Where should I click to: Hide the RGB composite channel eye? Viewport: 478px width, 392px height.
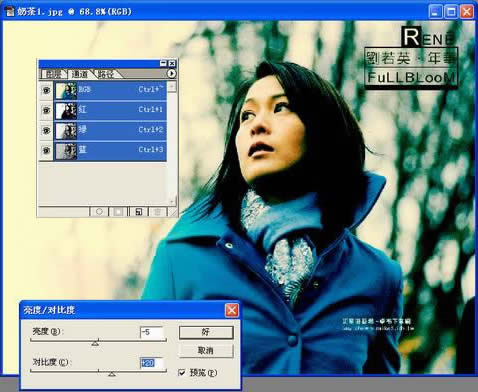tap(46, 90)
